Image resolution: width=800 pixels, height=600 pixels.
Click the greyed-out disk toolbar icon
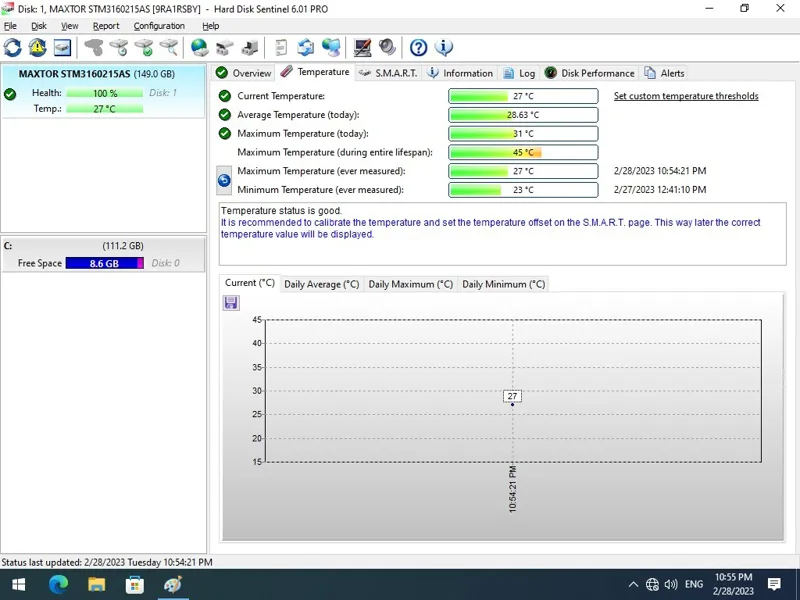(x=94, y=47)
